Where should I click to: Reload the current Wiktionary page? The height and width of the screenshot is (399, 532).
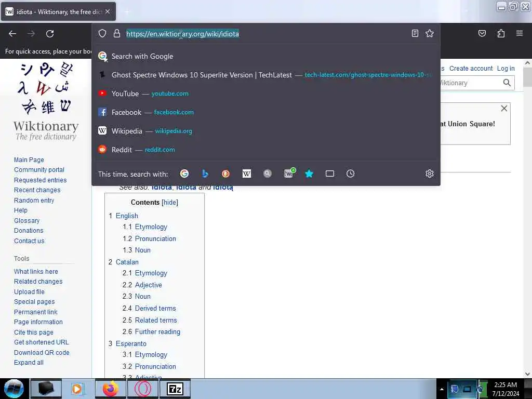tap(50, 34)
